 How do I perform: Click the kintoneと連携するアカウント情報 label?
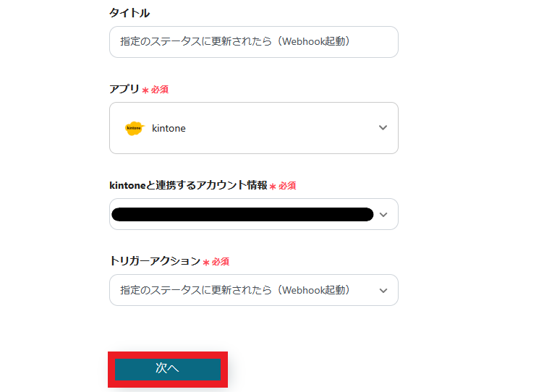click(188, 185)
